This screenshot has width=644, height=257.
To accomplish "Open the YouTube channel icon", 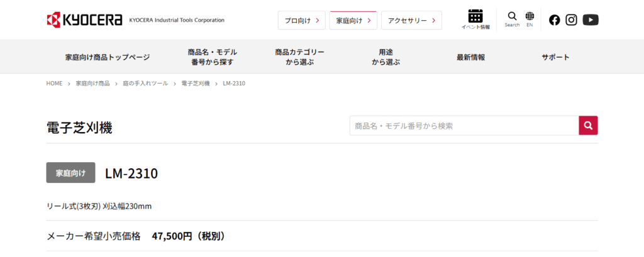I will pos(591,19).
